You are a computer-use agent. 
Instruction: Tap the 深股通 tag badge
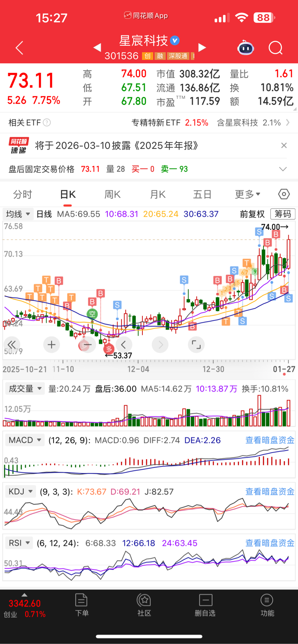(x=178, y=56)
